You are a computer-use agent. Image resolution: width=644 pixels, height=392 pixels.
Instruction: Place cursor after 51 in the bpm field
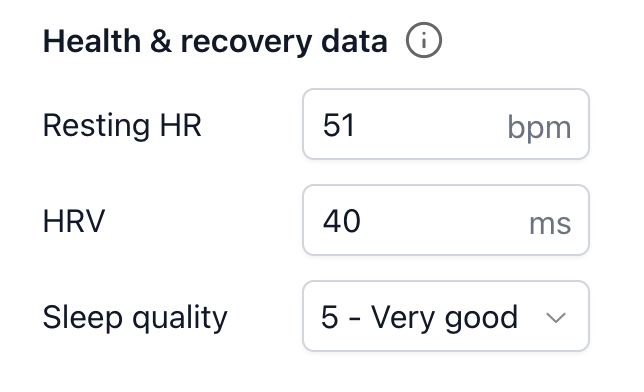click(356, 125)
